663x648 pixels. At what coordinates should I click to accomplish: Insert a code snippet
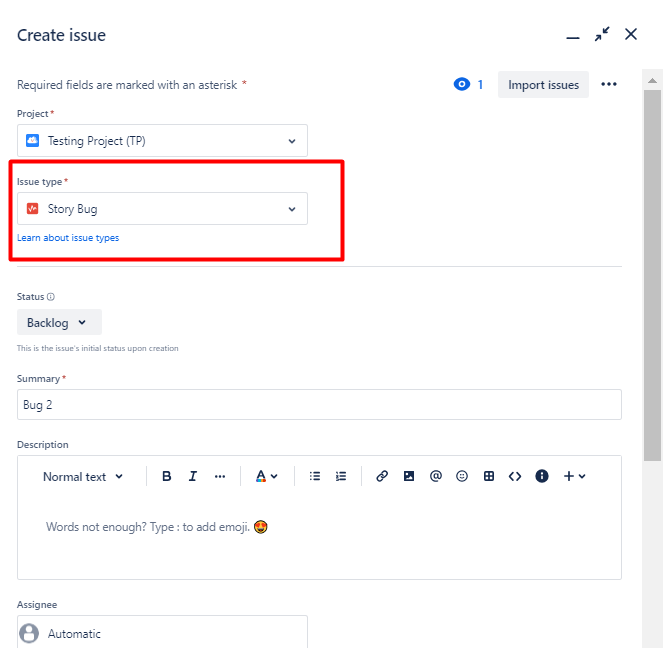(515, 476)
